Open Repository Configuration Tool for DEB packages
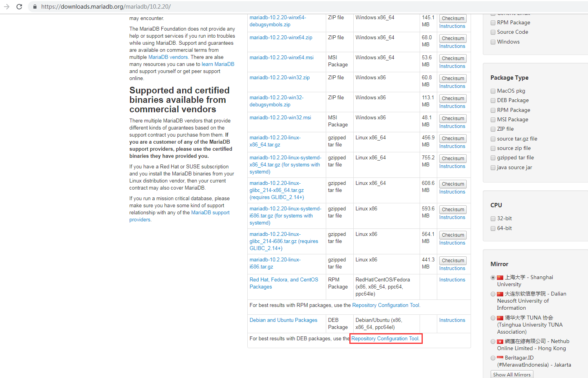The height and width of the screenshot is (378, 588). [385, 338]
